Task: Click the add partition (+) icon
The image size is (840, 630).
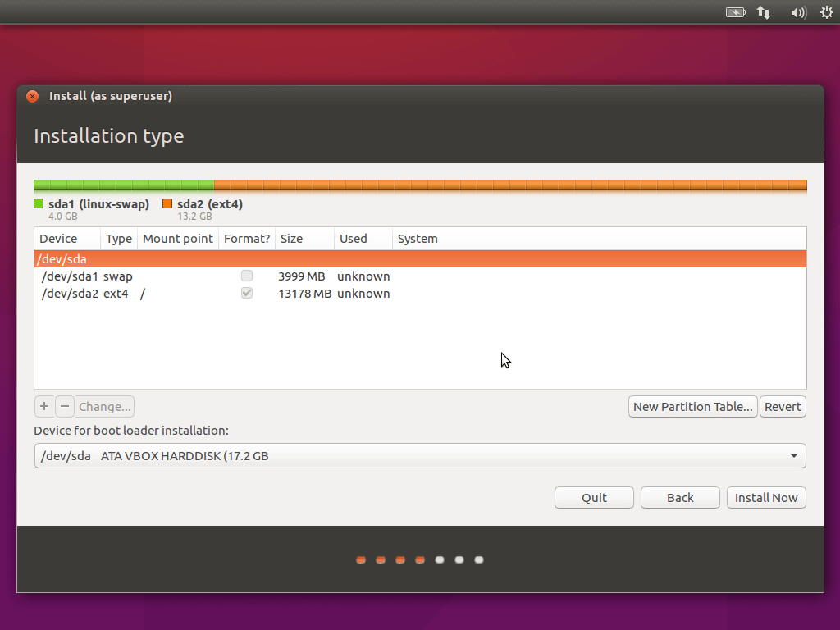Action: coord(44,406)
